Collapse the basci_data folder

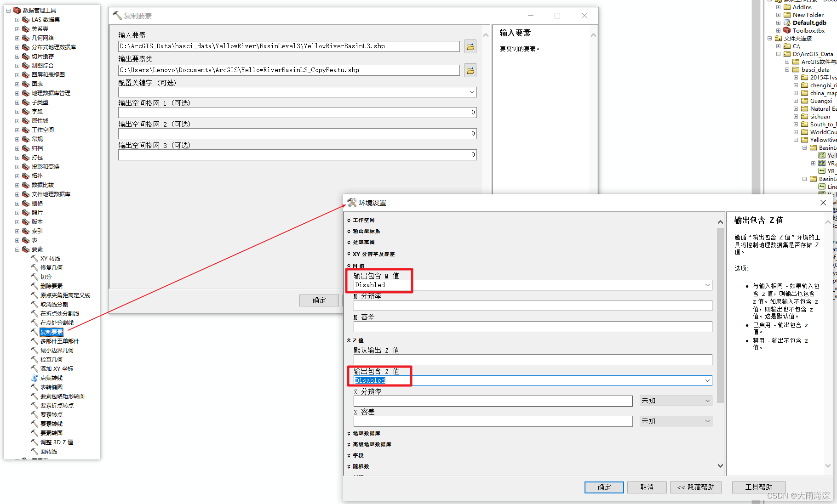(787, 69)
